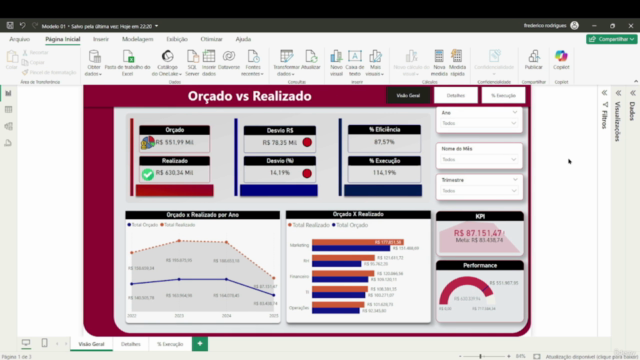Expand the Dados pane
640x360 pixels.
click(x=633, y=93)
